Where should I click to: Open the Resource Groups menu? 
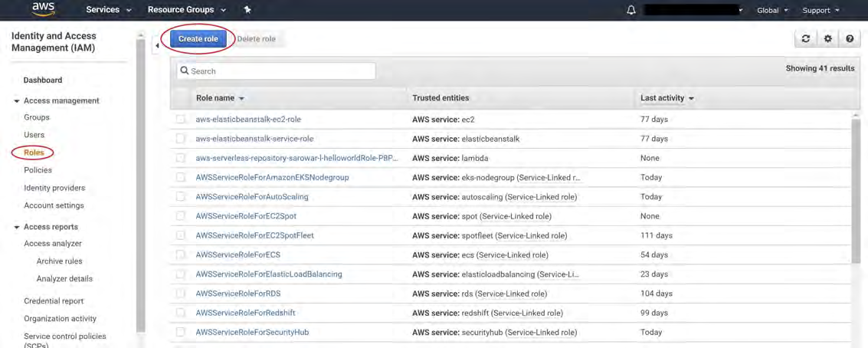coord(187,10)
